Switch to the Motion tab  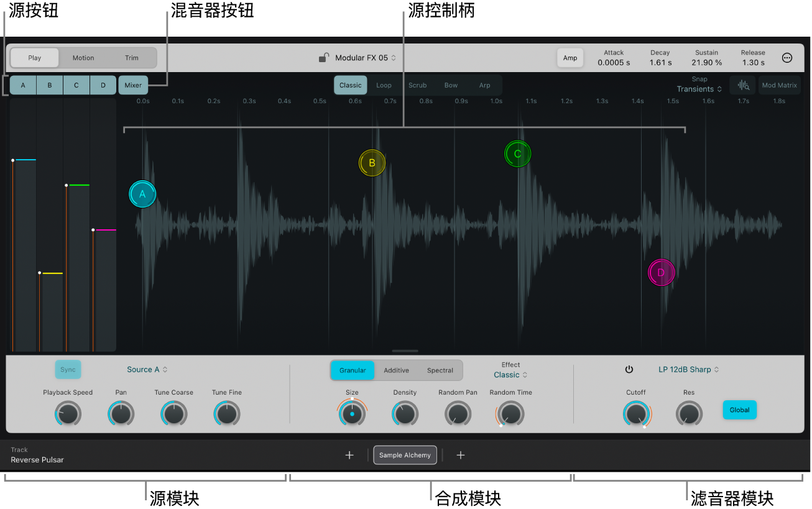point(83,58)
